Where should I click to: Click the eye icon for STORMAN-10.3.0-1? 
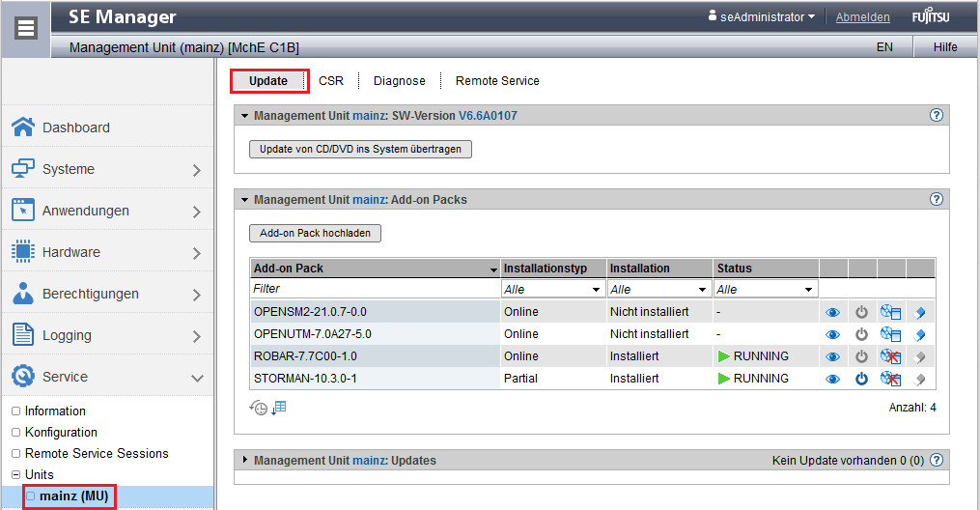point(832,379)
